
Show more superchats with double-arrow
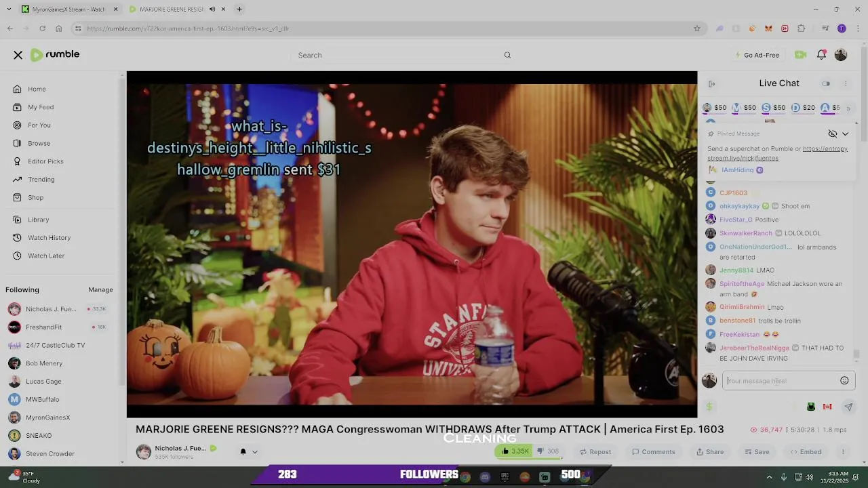click(848, 108)
